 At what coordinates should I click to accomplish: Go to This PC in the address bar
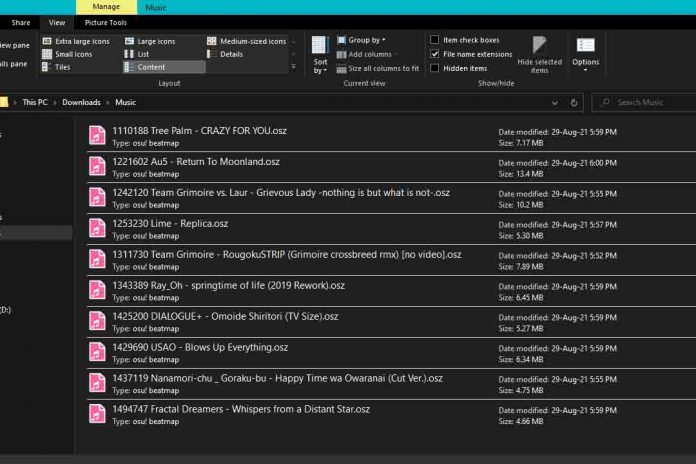[x=35, y=103]
